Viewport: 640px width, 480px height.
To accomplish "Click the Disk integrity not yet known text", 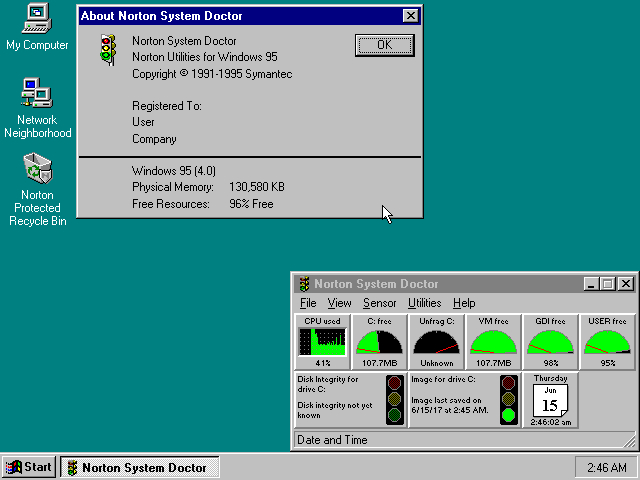I will coord(335,410).
